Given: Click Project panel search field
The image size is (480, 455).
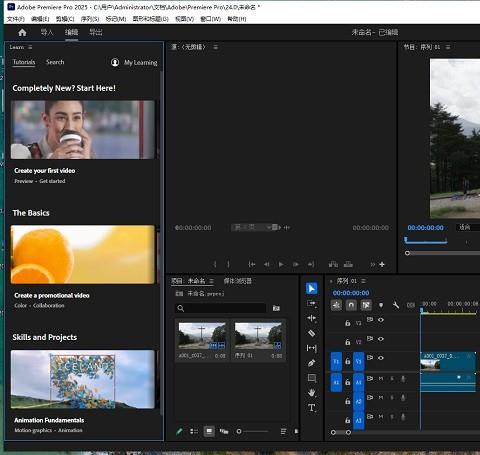Looking at the screenshot, I should click(221, 308).
